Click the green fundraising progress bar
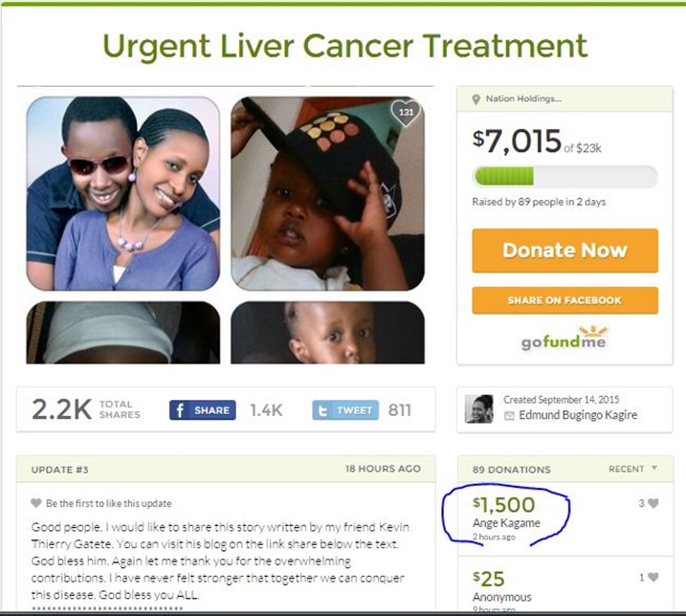This screenshot has width=686, height=616. pyautogui.click(x=564, y=177)
